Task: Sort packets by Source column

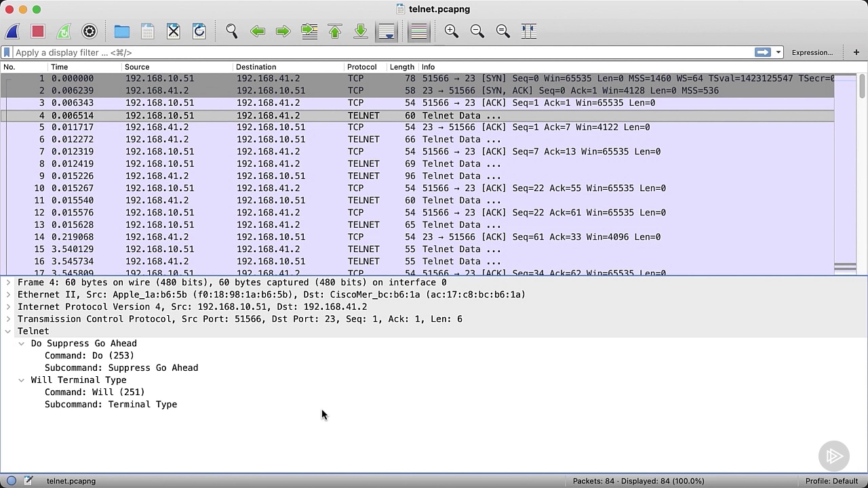Action: click(177, 67)
